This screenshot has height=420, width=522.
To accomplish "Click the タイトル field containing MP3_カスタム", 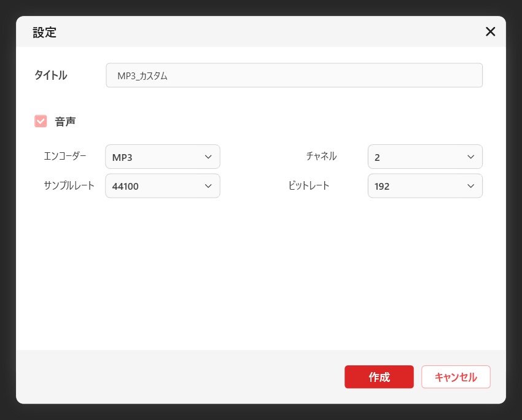I will pyautogui.click(x=294, y=76).
